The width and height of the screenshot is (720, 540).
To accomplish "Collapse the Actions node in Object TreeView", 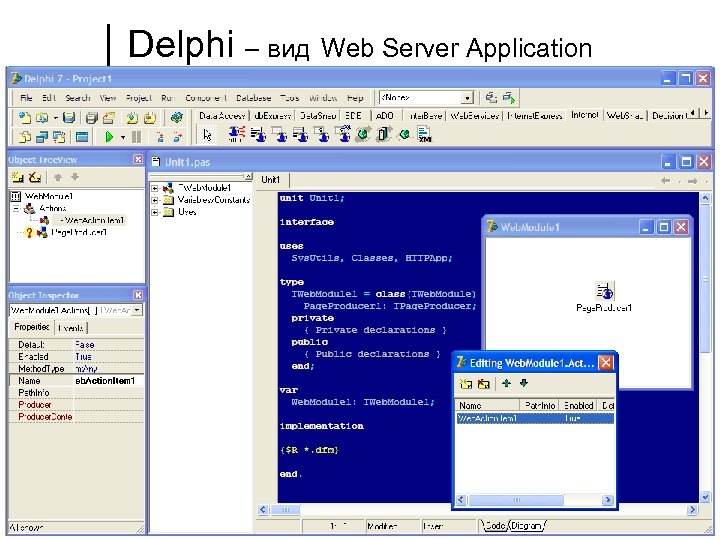I will coord(17,208).
